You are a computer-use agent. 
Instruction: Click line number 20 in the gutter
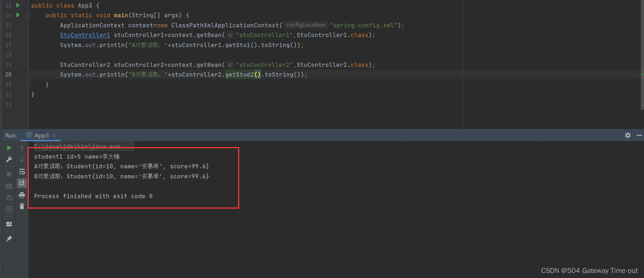tap(8, 74)
